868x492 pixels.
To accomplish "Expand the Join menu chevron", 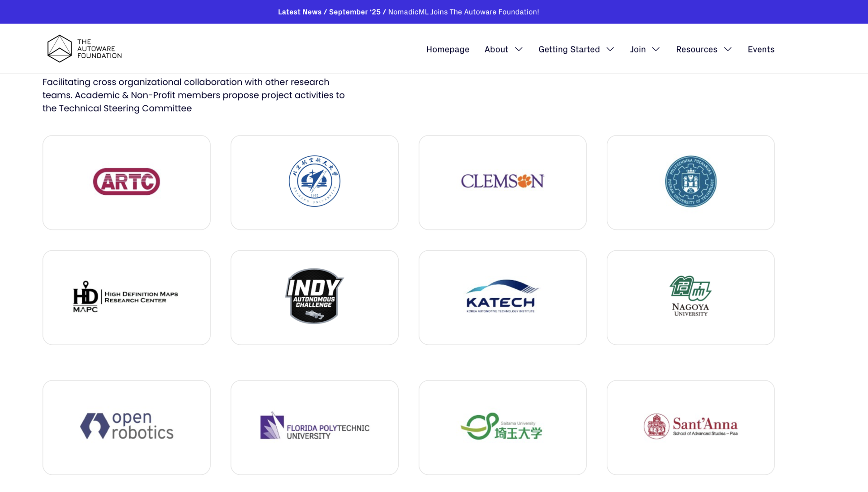I will pyautogui.click(x=656, y=49).
